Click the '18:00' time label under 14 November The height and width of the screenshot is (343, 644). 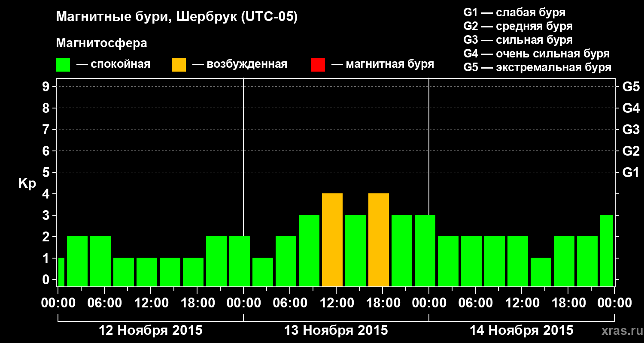click(568, 303)
